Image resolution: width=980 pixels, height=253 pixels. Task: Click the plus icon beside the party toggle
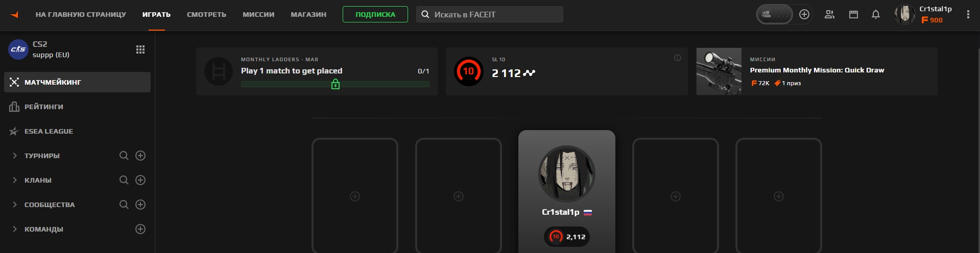[804, 14]
